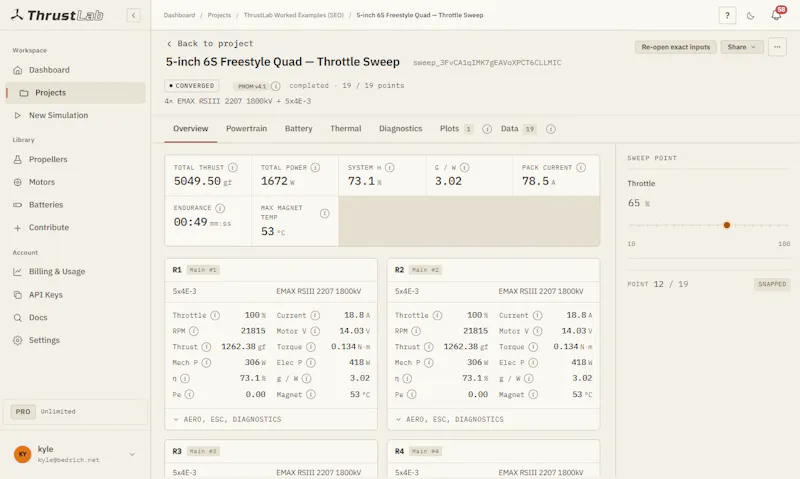This screenshot has height=479, width=800.
Task: Open the more options ellipsis button
Action: (777, 47)
